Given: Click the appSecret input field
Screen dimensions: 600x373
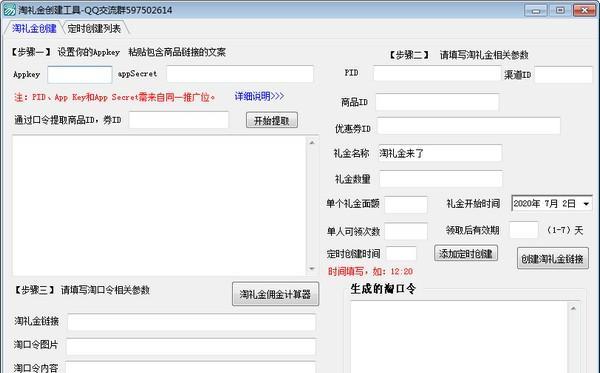Looking at the screenshot, I should tap(240, 74).
